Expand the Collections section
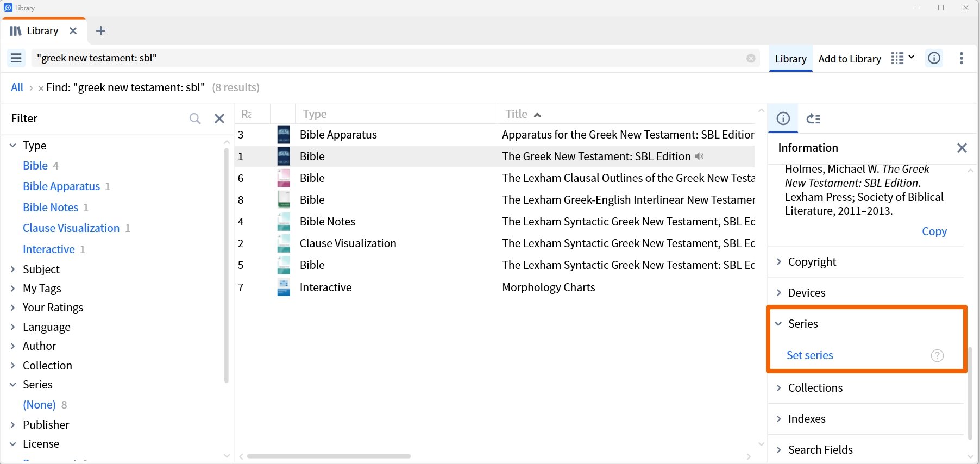Viewport: 980px width, 464px height. point(779,388)
